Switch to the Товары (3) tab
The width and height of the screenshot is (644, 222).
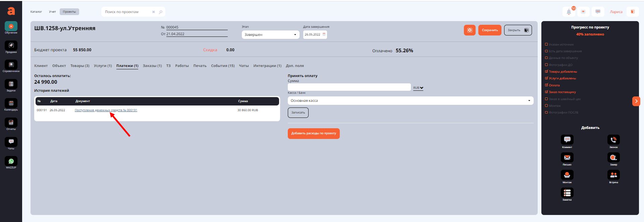[80, 66]
